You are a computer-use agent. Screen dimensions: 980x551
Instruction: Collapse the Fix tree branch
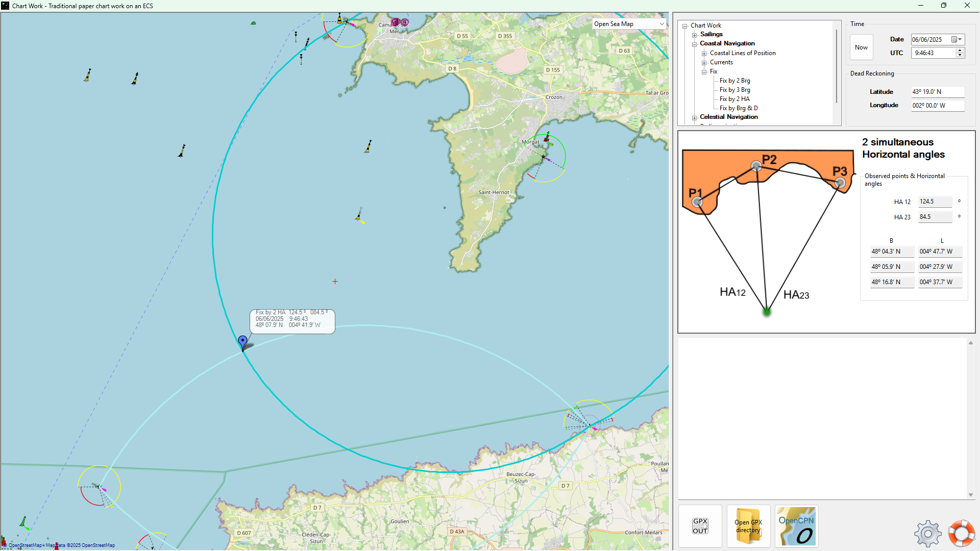coord(704,72)
